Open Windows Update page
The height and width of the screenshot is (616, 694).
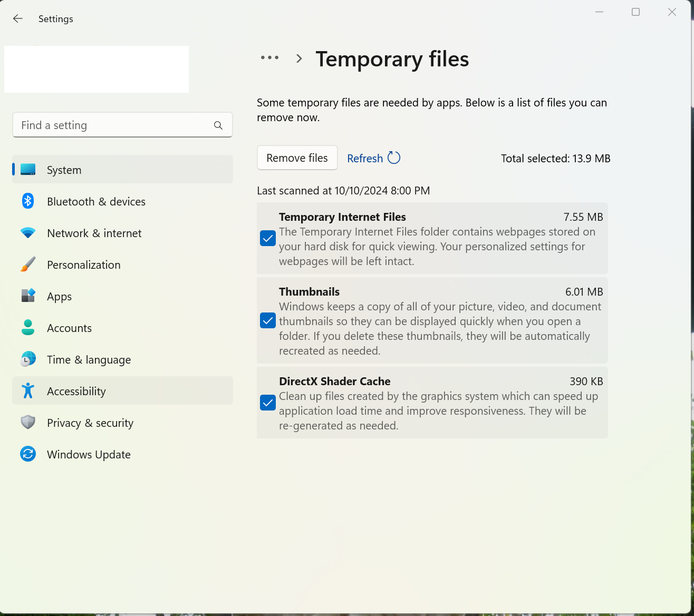pyautogui.click(x=122, y=454)
